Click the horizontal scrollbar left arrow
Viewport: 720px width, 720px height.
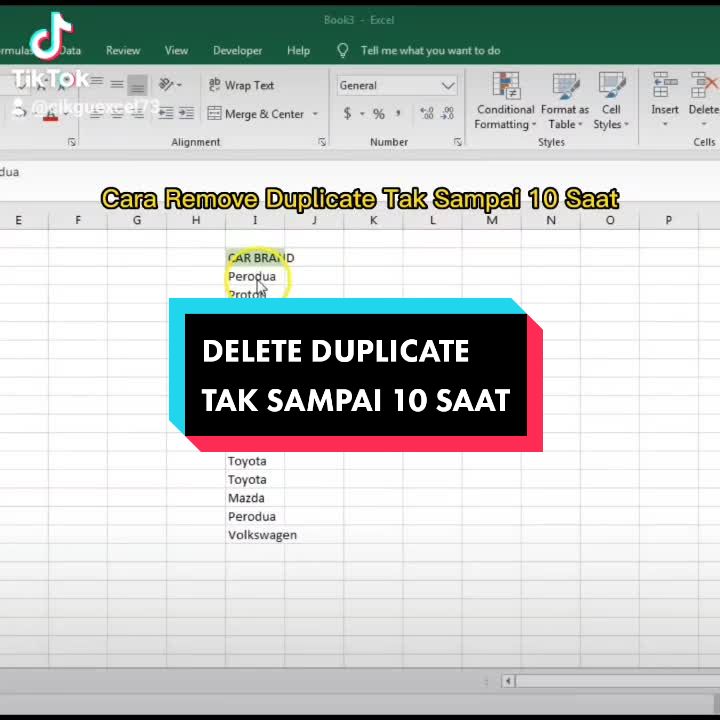pos(508,681)
